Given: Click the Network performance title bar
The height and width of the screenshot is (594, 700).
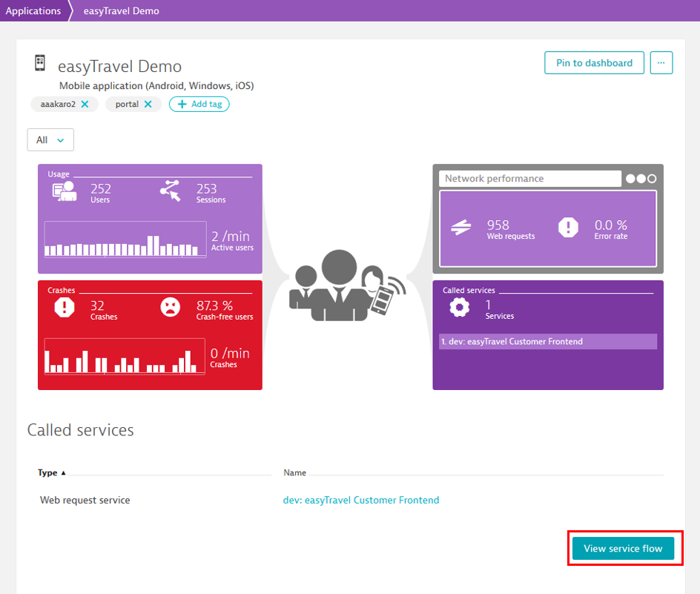Looking at the screenshot, I should point(530,179).
